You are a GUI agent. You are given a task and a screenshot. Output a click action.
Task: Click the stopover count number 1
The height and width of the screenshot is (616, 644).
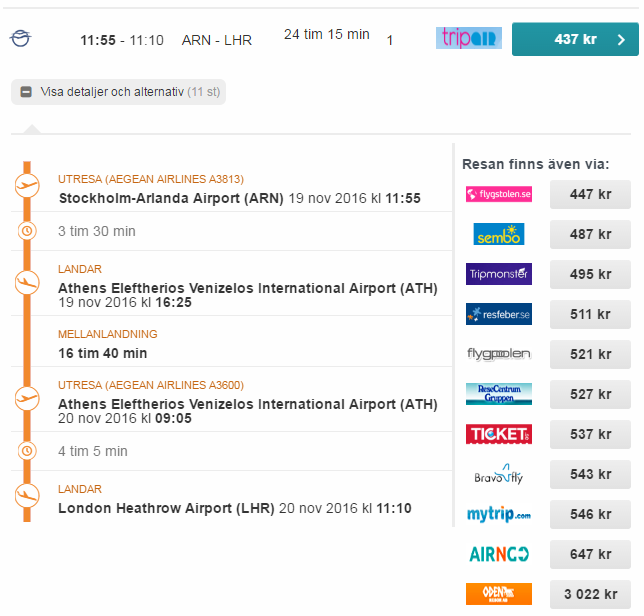390,40
